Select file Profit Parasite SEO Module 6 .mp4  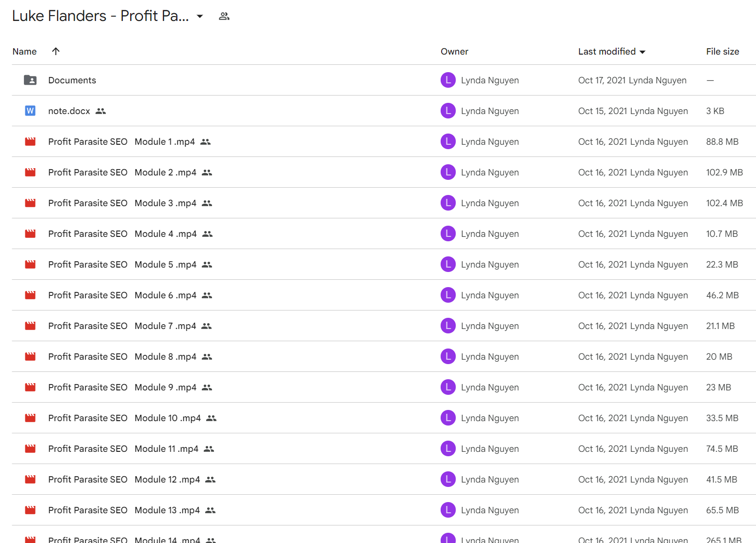coord(122,295)
